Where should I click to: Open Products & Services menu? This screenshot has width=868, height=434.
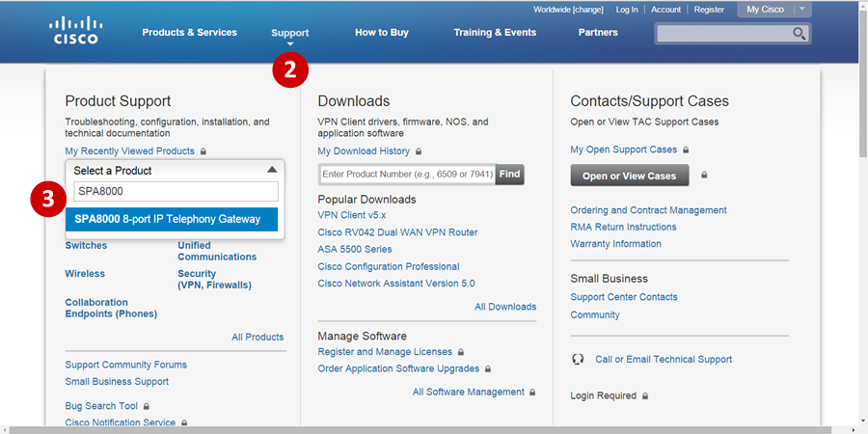coord(189,33)
